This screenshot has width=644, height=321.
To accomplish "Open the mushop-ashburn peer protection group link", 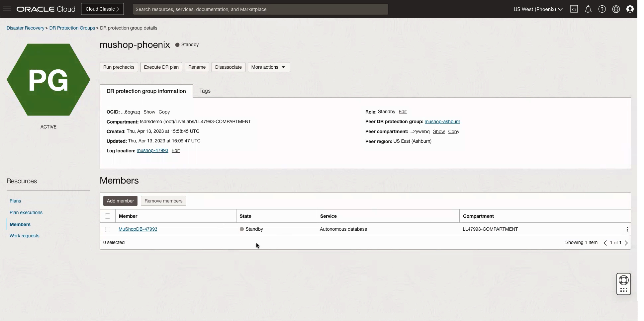I will [x=443, y=121].
